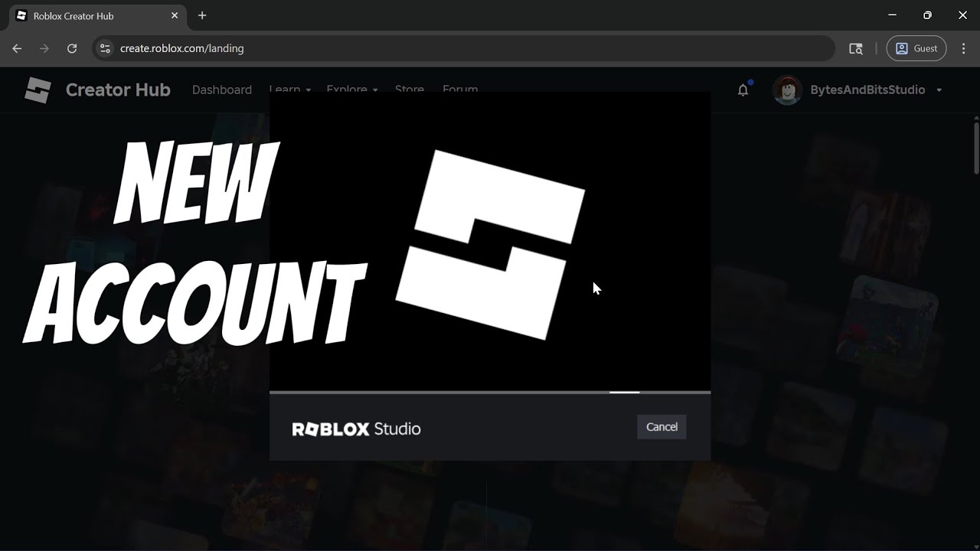Close the Roblox Creator Hub tab
Viewport: 980px width, 551px height.
tap(175, 15)
